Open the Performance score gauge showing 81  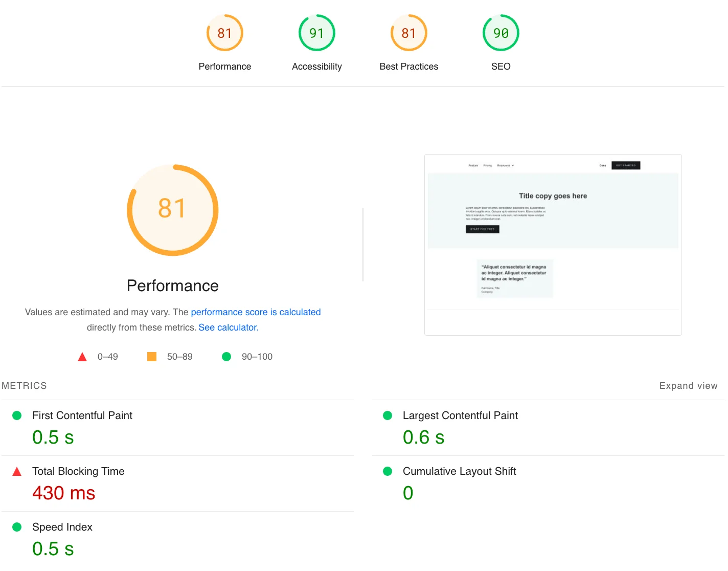225,33
